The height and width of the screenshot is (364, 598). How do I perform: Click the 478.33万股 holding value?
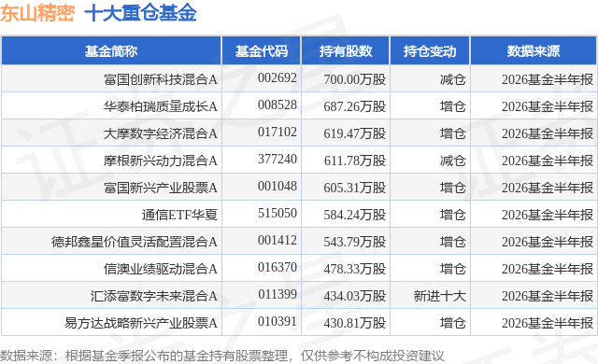click(x=355, y=269)
